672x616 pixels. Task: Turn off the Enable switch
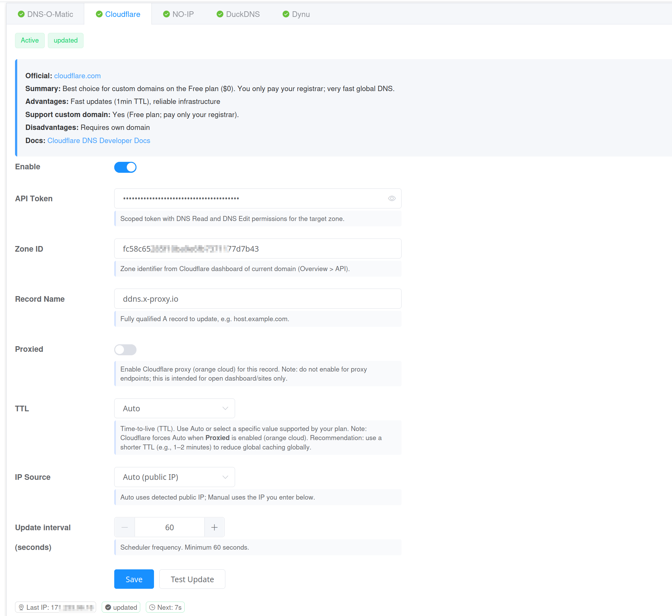pos(125,167)
